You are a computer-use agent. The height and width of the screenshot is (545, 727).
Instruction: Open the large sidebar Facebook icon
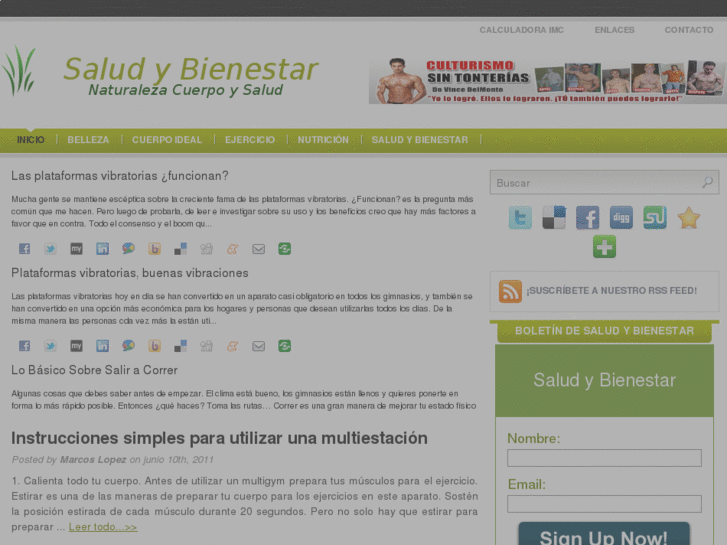[x=587, y=218]
